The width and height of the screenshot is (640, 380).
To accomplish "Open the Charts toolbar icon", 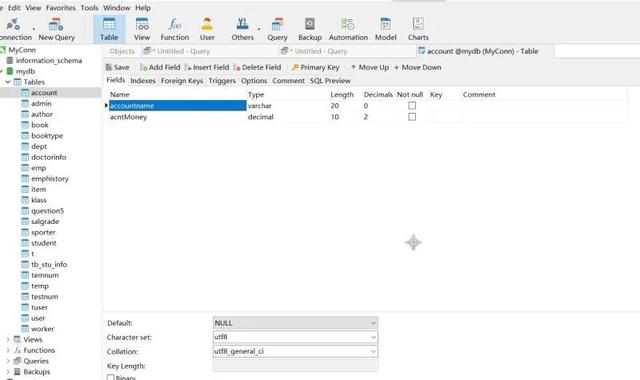I will pyautogui.click(x=418, y=29).
